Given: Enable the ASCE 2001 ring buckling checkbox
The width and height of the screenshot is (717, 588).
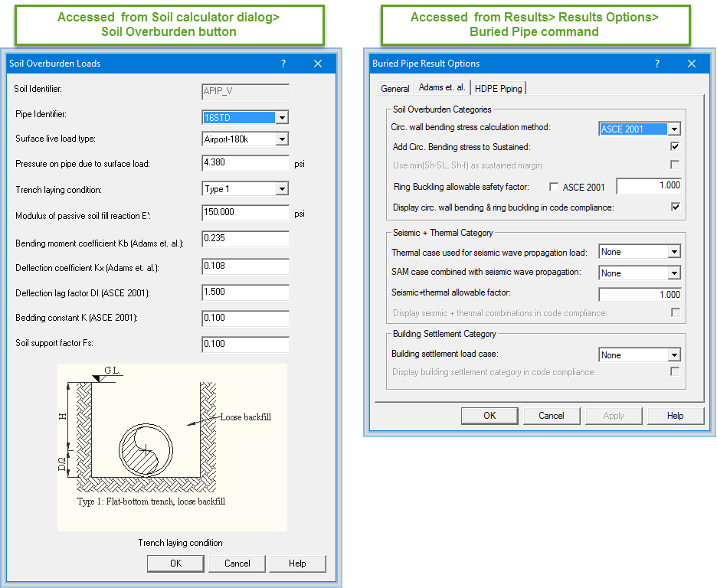Looking at the screenshot, I should 554,187.
